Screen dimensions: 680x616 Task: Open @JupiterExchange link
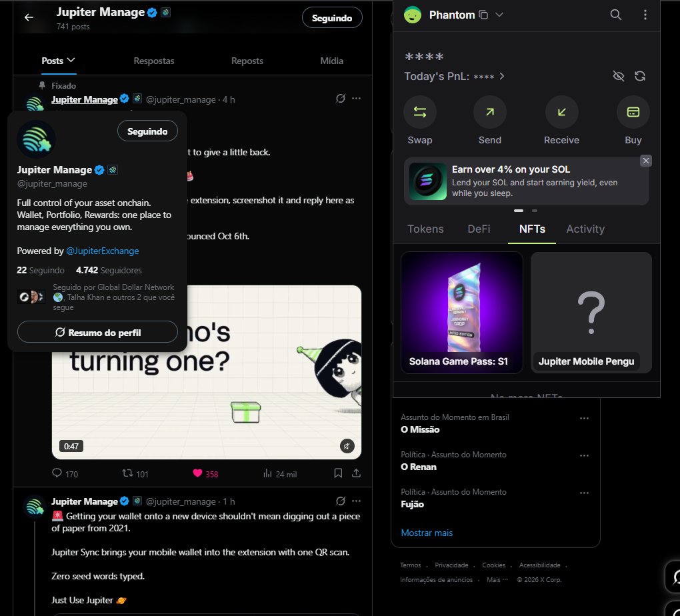[103, 251]
